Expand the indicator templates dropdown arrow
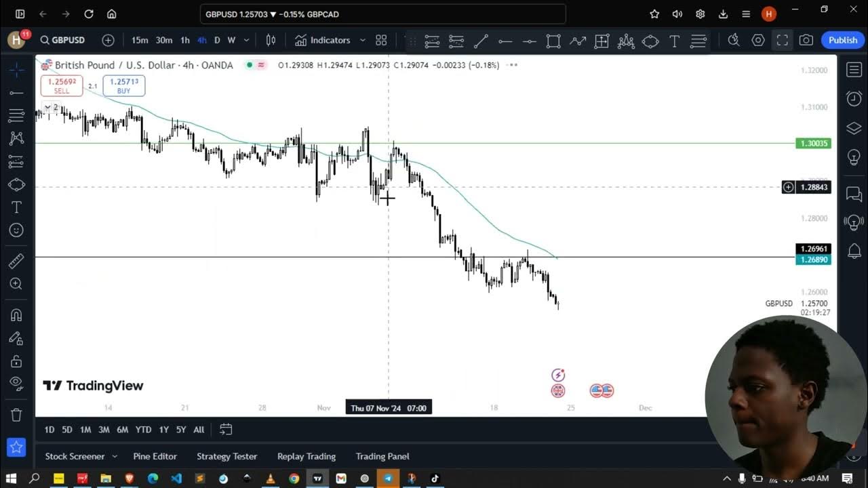The height and width of the screenshot is (488, 868). pos(362,40)
